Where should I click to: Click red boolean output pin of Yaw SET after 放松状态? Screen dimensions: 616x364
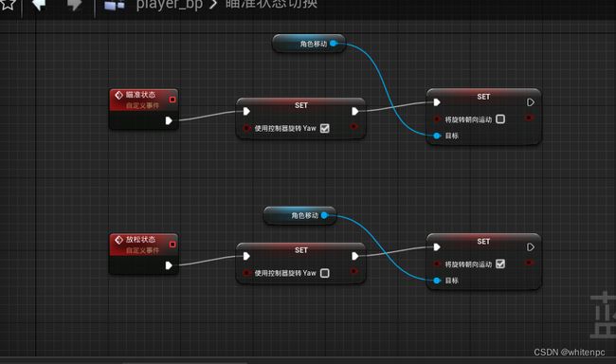353,271
